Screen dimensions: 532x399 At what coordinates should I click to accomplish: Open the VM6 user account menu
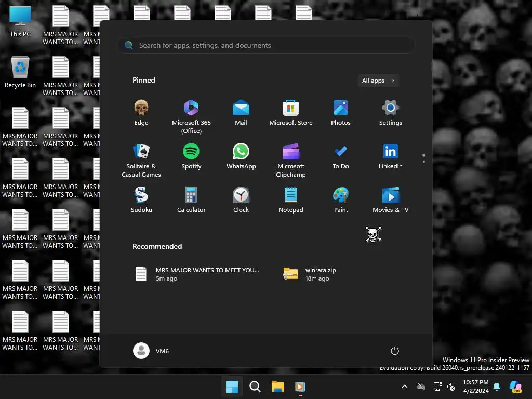[x=151, y=351]
